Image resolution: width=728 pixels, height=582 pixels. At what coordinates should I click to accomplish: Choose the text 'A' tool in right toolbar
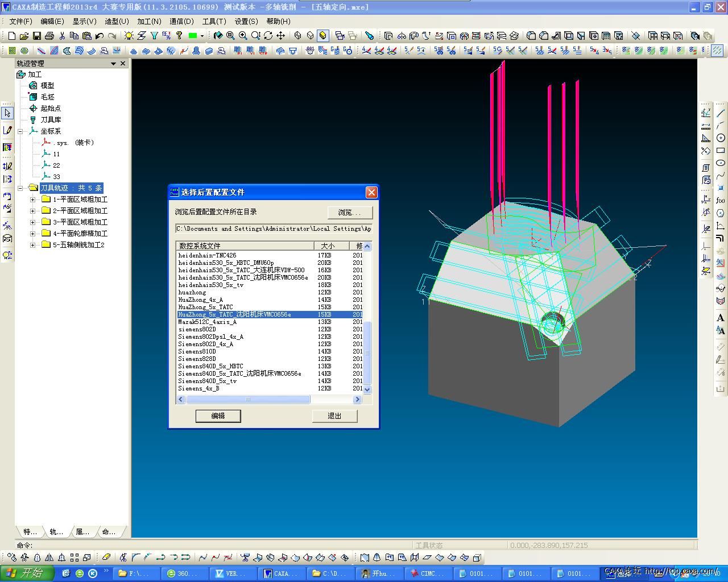721,318
